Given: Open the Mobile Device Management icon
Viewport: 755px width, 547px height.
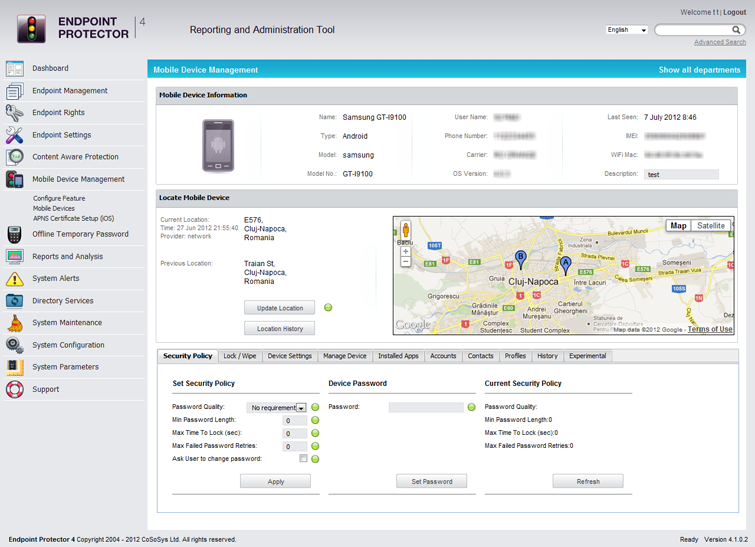Looking at the screenshot, I should point(14,179).
